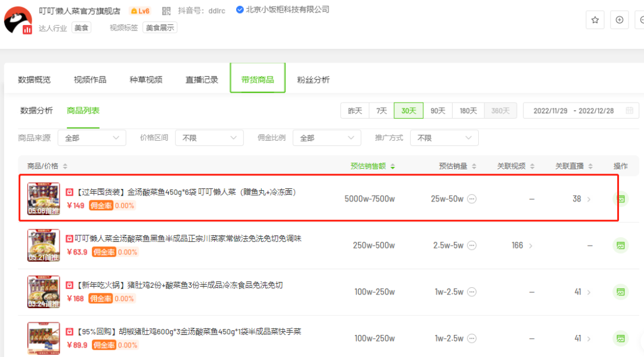This screenshot has height=357, width=644.
Task: Click green action icon for 新年吃火锅 row
Action: point(621,292)
